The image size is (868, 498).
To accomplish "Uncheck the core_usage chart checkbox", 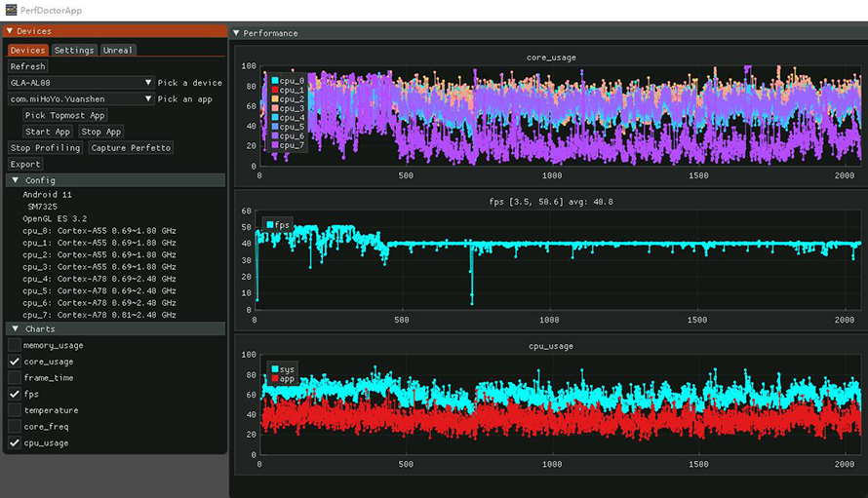I will pos(15,362).
